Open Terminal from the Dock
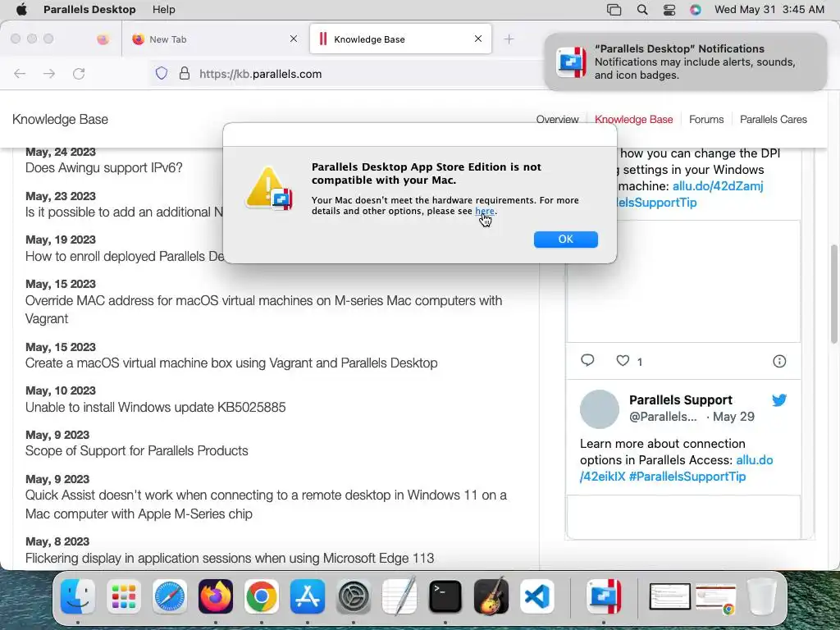 coord(445,596)
